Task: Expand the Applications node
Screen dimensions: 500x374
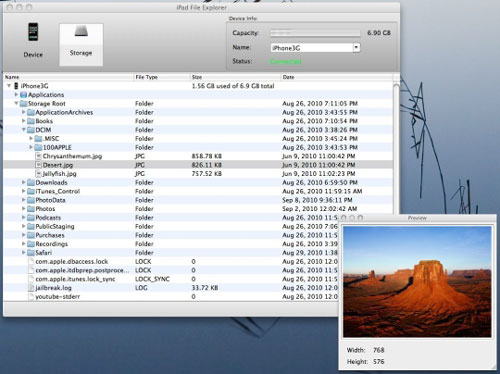Action: click(16, 95)
